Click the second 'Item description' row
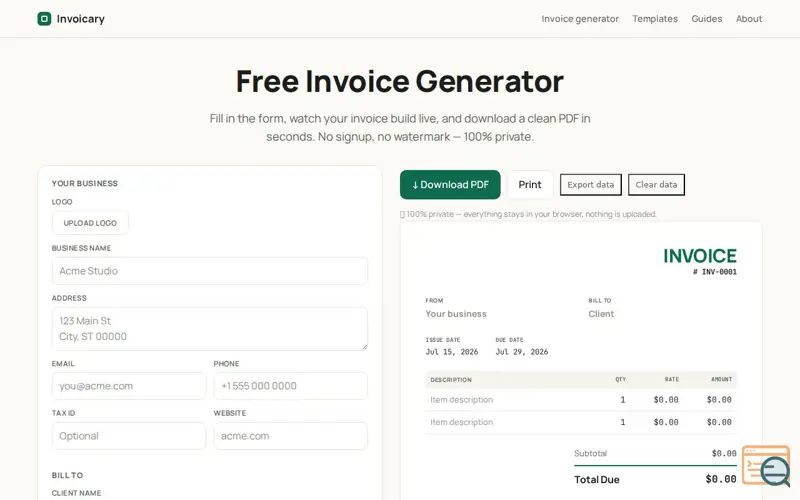 pyautogui.click(x=581, y=422)
